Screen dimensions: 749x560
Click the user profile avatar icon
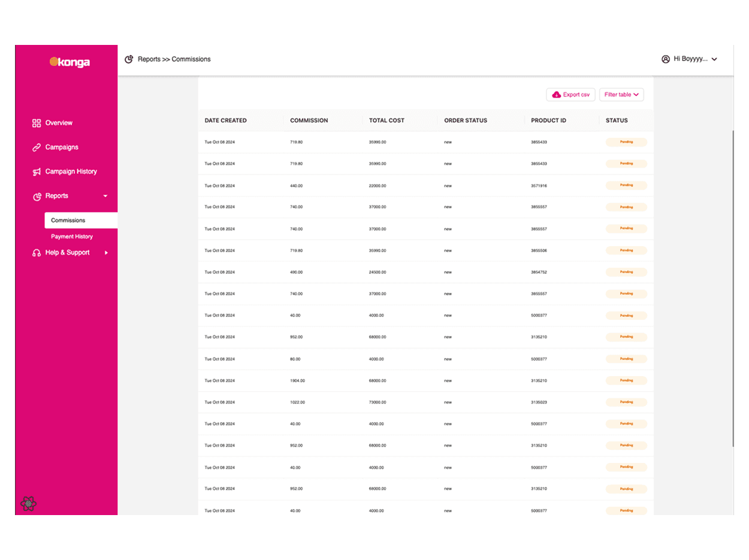coord(665,59)
